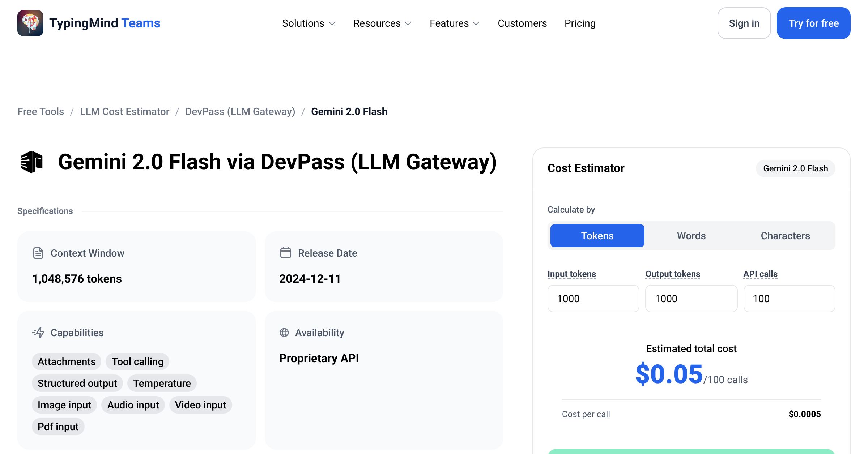Switch calculation to Words
This screenshot has height=454, width=868.
692,236
